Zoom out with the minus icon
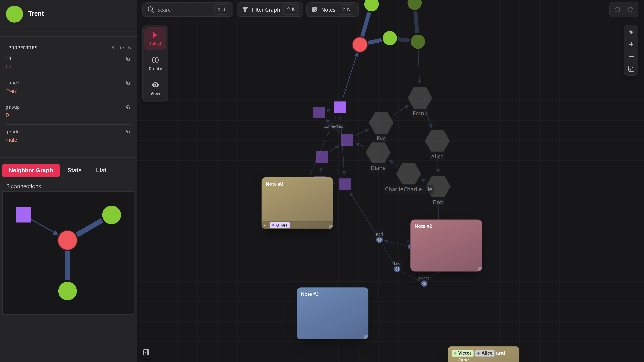This screenshot has height=362, width=644. pos(631,57)
